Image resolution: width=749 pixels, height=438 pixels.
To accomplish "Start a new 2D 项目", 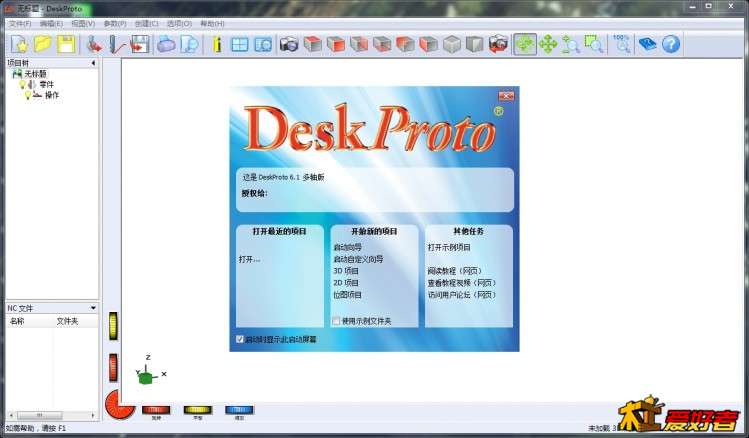I will (346, 283).
